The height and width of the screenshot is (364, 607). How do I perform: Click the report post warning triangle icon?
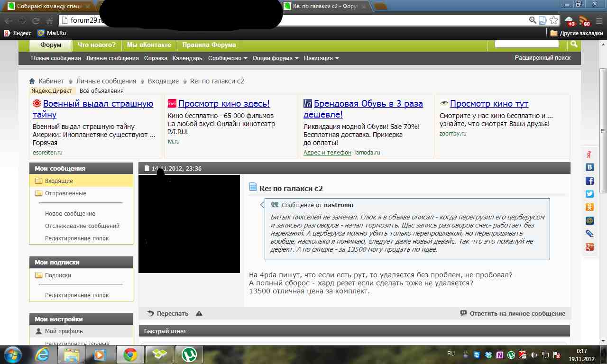(x=199, y=313)
